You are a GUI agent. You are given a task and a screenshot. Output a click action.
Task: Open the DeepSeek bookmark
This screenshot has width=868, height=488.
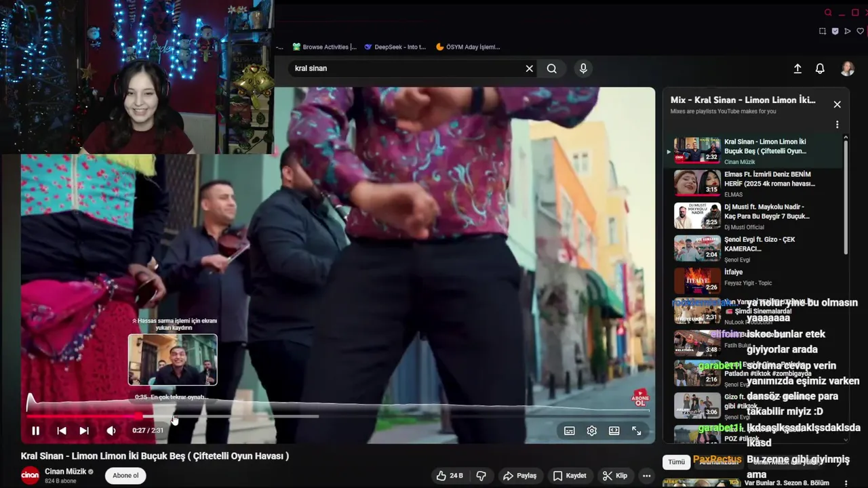(x=395, y=47)
